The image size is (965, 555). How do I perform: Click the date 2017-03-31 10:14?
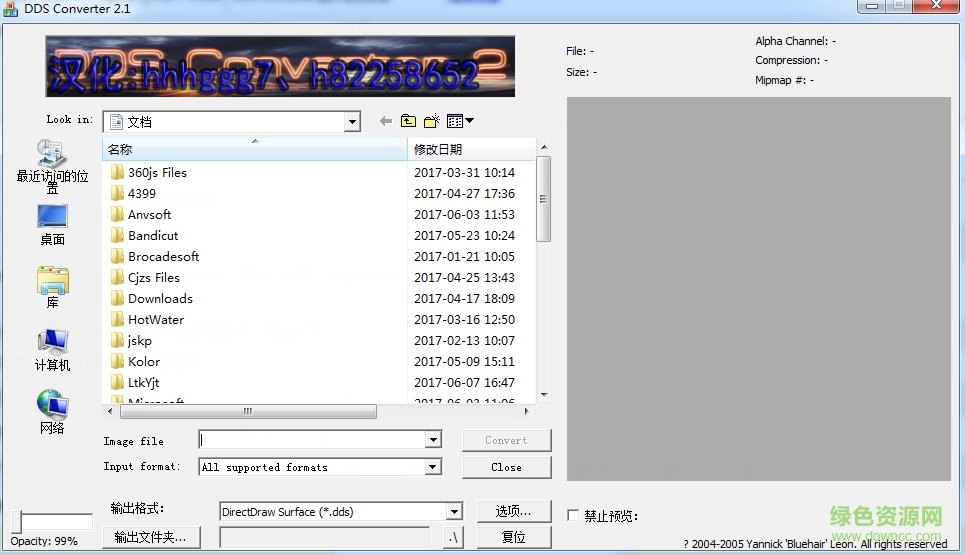pyautogui.click(x=464, y=172)
